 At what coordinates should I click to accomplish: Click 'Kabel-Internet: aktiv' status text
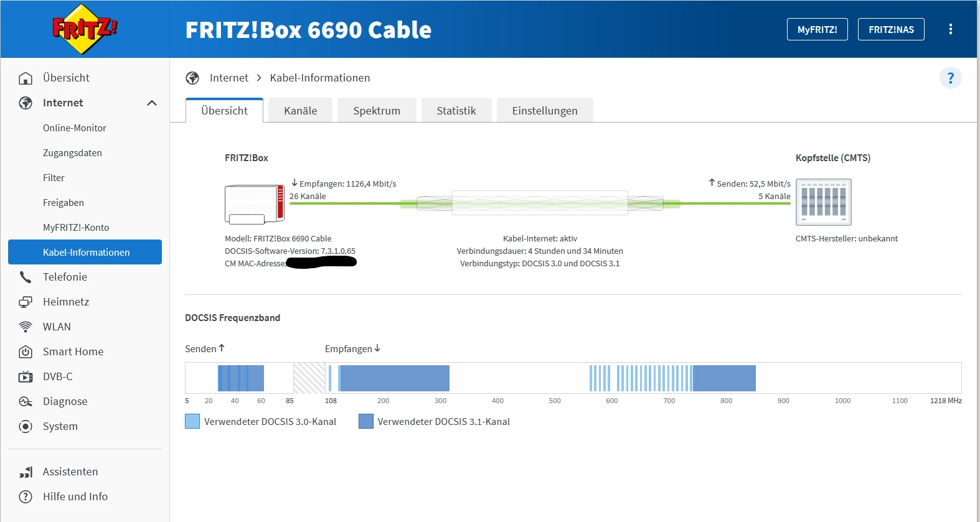[x=540, y=238]
